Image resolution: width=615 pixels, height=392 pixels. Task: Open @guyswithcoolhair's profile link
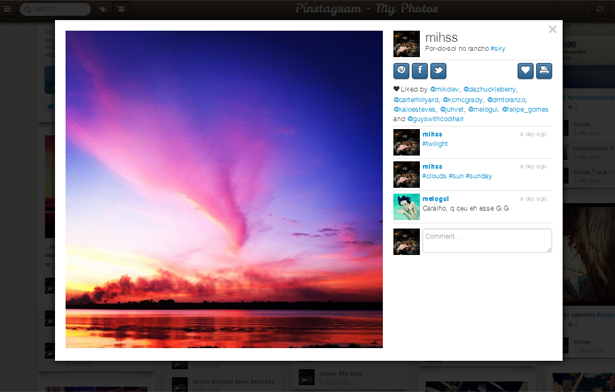click(435, 119)
